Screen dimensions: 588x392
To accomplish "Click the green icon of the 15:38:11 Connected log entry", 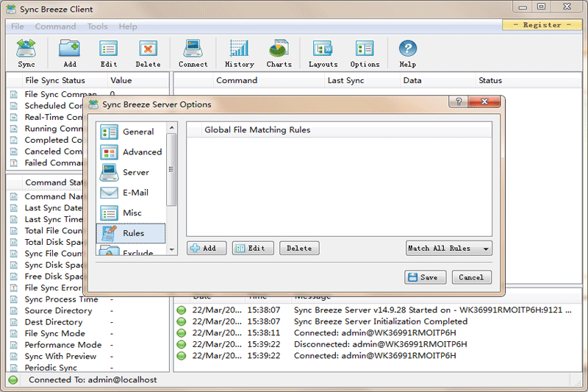I will (x=182, y=332).
